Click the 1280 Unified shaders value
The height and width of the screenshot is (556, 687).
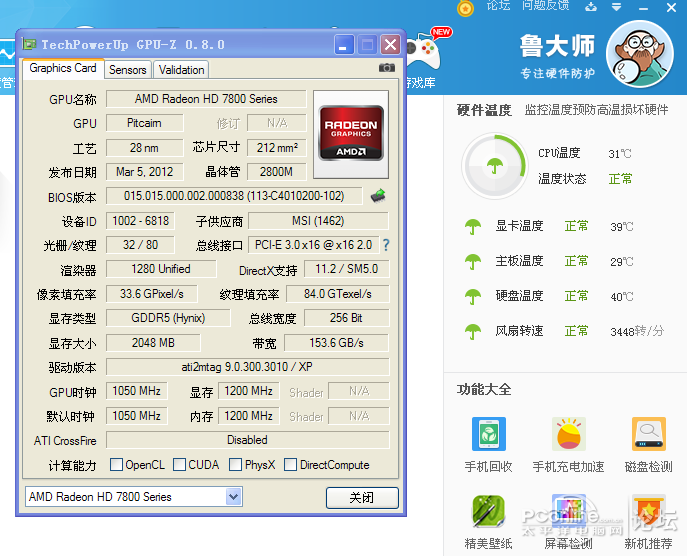(161, 269)
